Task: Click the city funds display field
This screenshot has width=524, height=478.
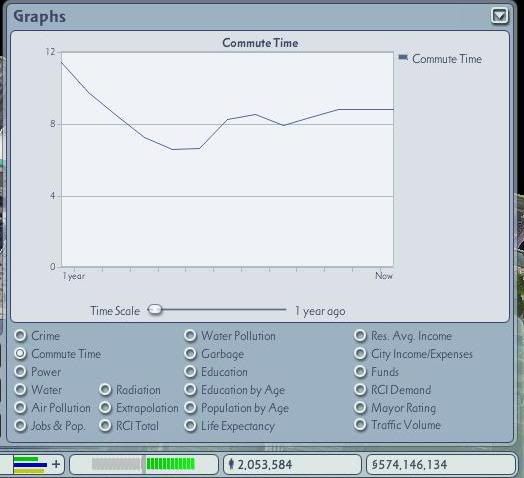Action: click(441, 464)
